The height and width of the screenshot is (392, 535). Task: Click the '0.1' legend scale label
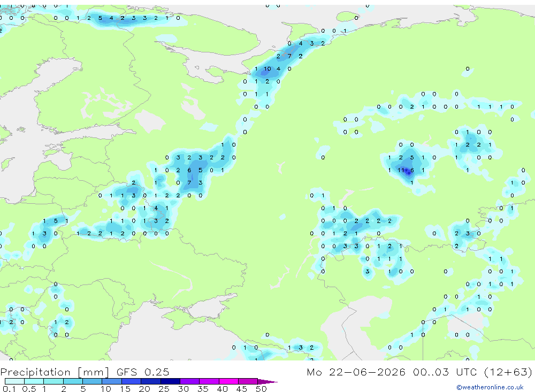click(x=9, y=389)
